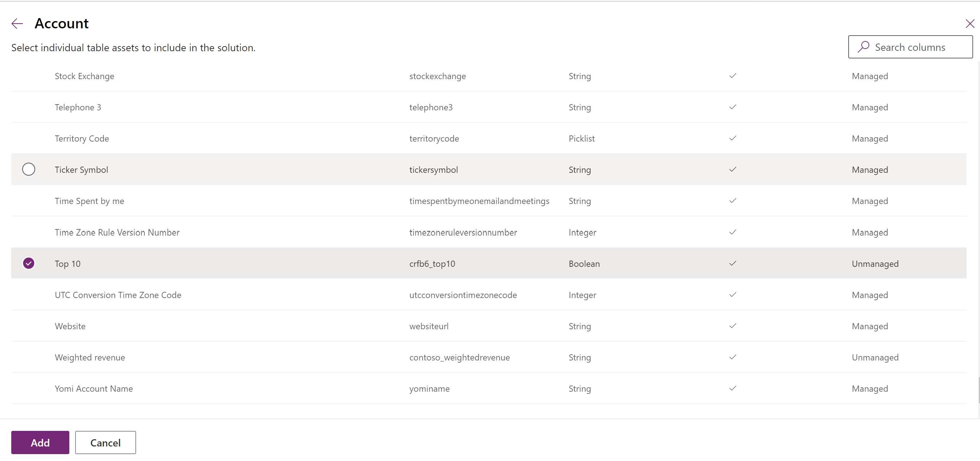Click the back arrow navigation icon

(x=17, y=23)
